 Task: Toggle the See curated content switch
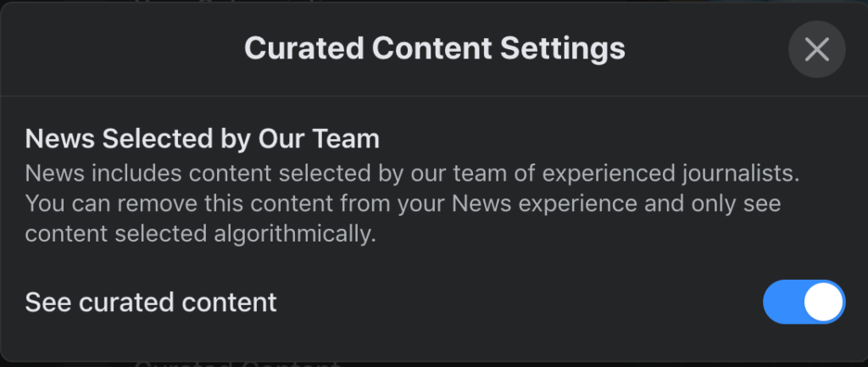[804, 302]
